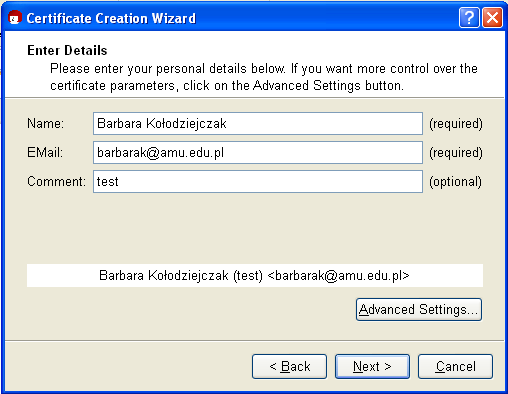
Task: Go to the previous step with Back
Action: click(289, 367)
